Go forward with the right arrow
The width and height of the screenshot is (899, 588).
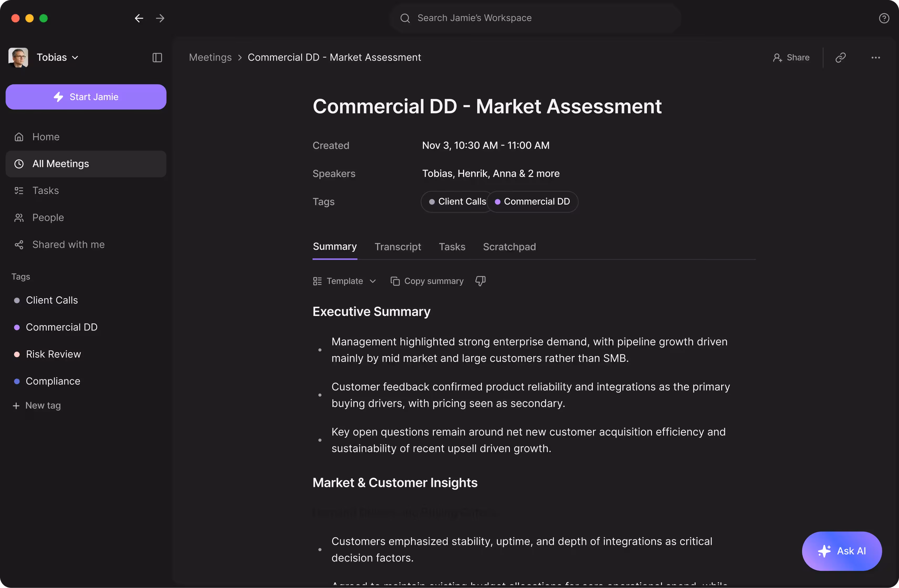point(160,18)
